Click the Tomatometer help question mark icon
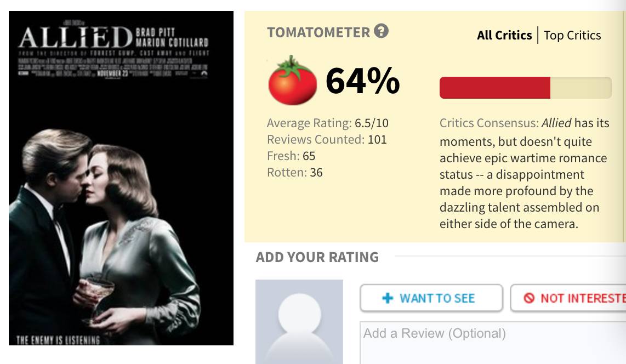626x364 pixels. click(x=382, y=31)
